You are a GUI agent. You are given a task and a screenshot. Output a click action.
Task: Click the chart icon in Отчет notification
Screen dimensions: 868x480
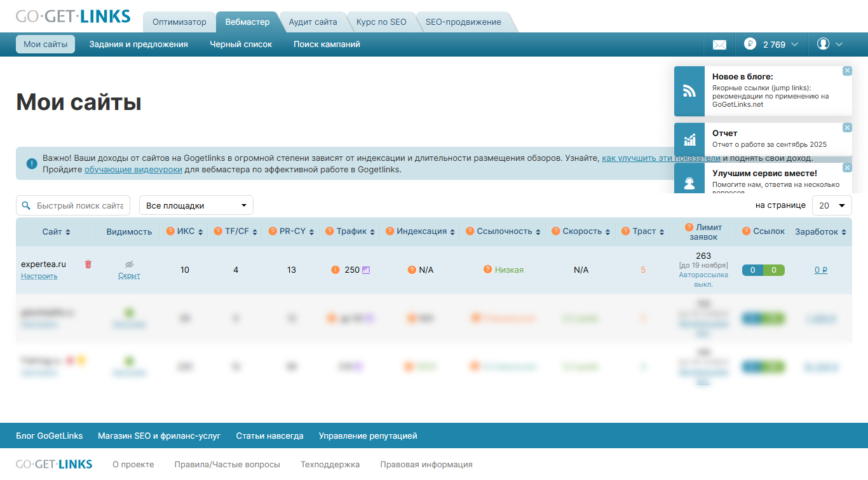point(689,140)
